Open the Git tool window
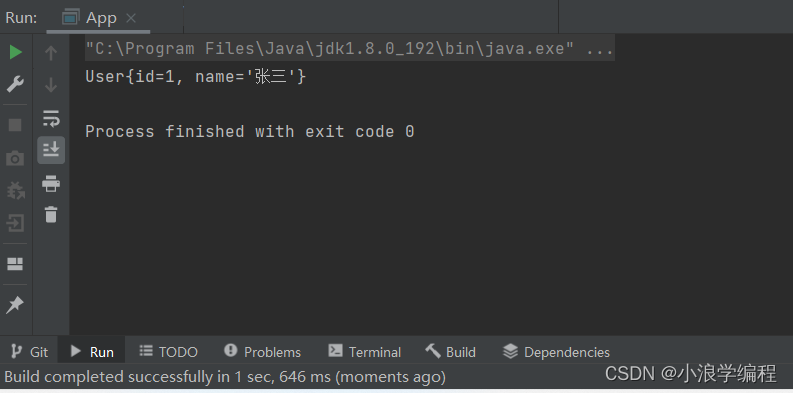793x393 pixels. tap(29, 352)
